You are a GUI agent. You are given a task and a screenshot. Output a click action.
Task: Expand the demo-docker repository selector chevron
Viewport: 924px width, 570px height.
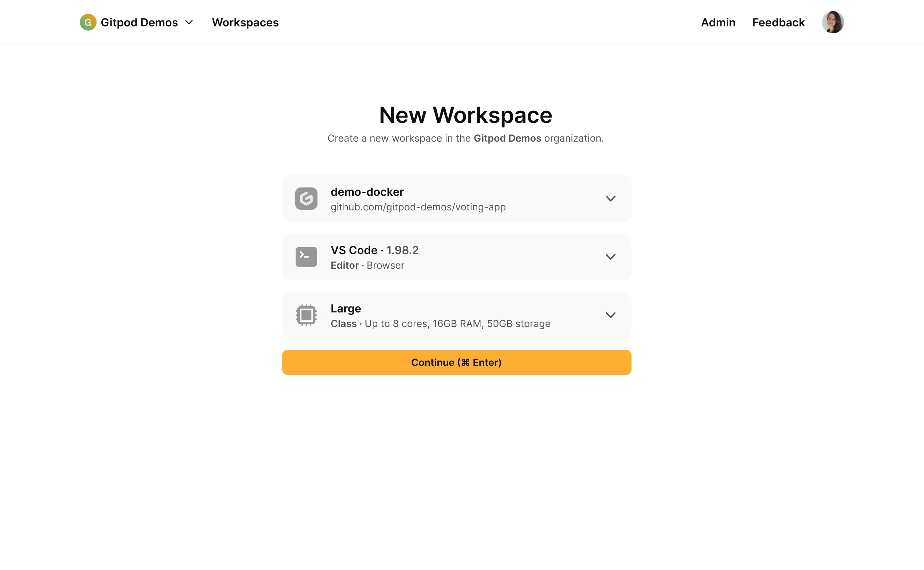click(x=610, y=199)
